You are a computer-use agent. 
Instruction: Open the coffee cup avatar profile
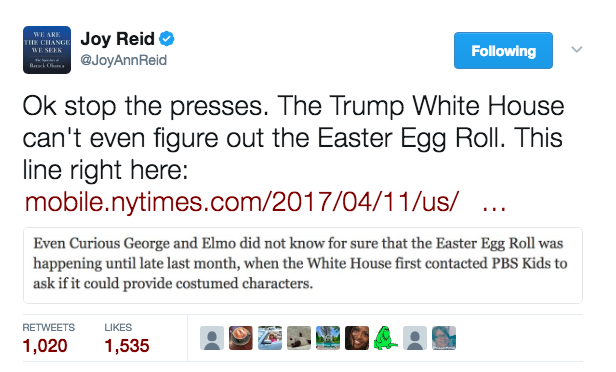(x=241, y=338)
